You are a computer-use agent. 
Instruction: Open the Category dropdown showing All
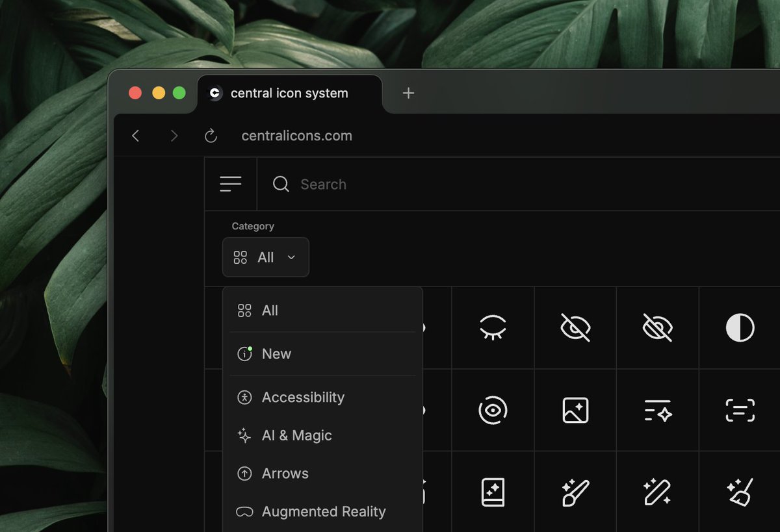tap(266, 257)
